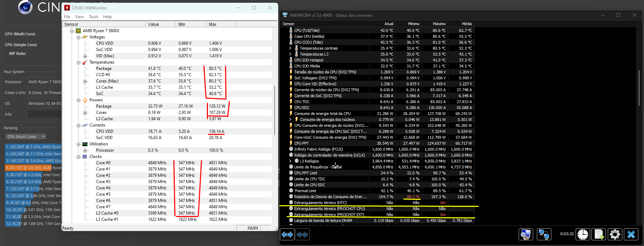644x246 pixels.
Task: Select the CPU Core VID (Effective) row
Action: click(x=377, y=84)
